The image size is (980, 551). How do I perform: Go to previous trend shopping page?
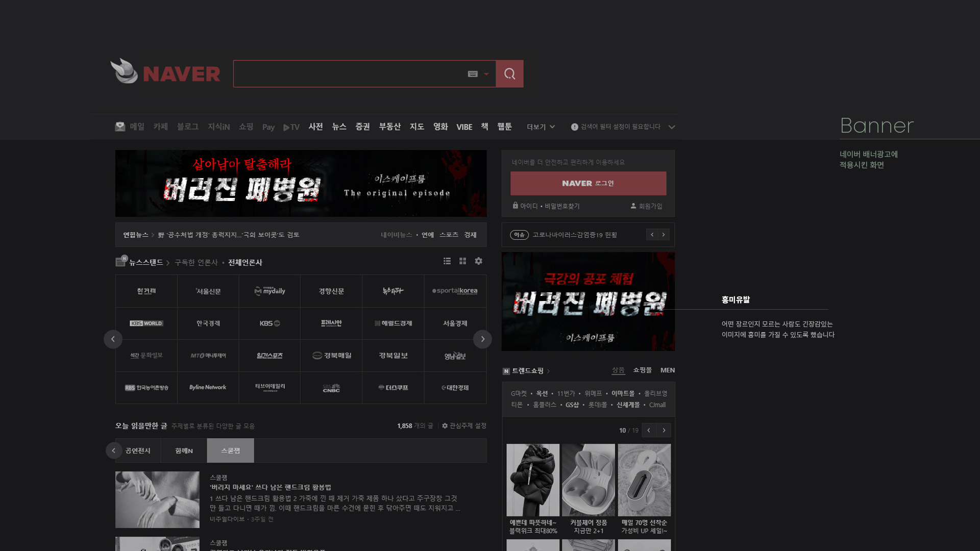point(649,430)
